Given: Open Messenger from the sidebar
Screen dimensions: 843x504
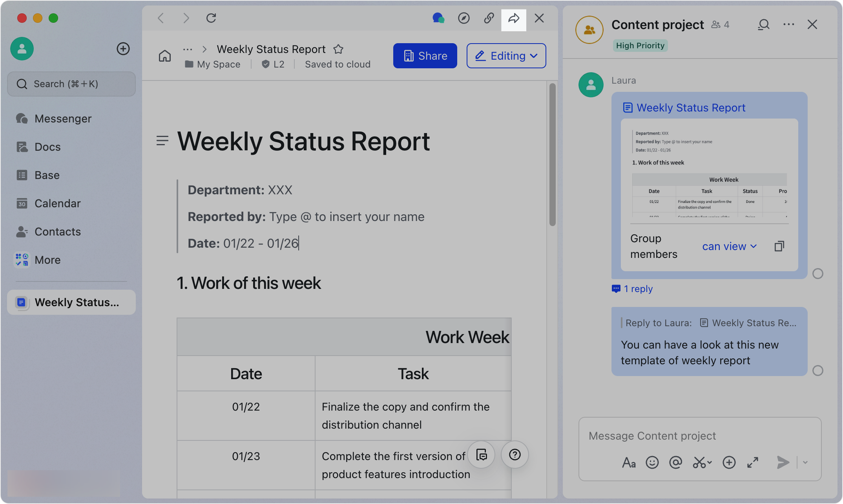Looking at the screenshot, I should (x=63, y=118).
